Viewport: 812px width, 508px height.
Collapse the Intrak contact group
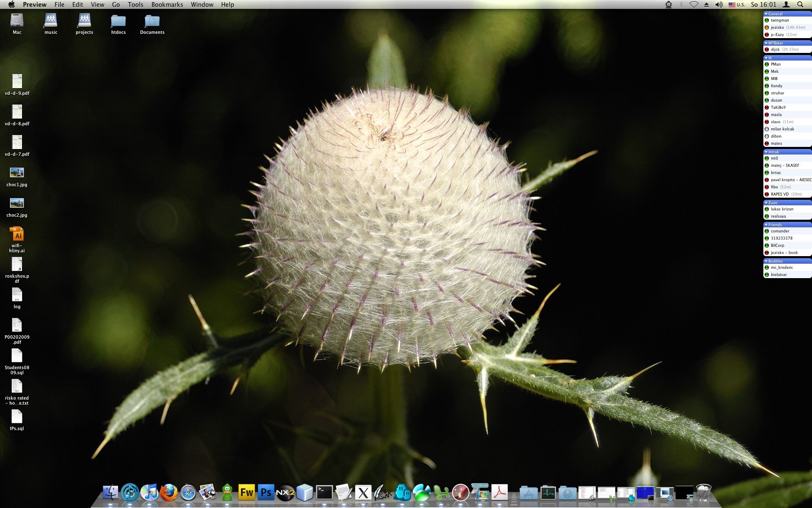tap(766, 152)
